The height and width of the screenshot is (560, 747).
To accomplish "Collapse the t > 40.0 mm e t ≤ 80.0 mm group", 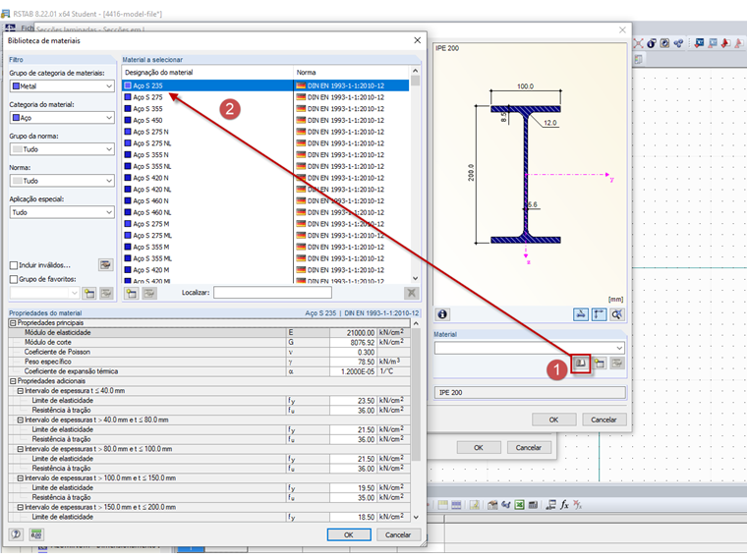I will [x=21, y=420].
